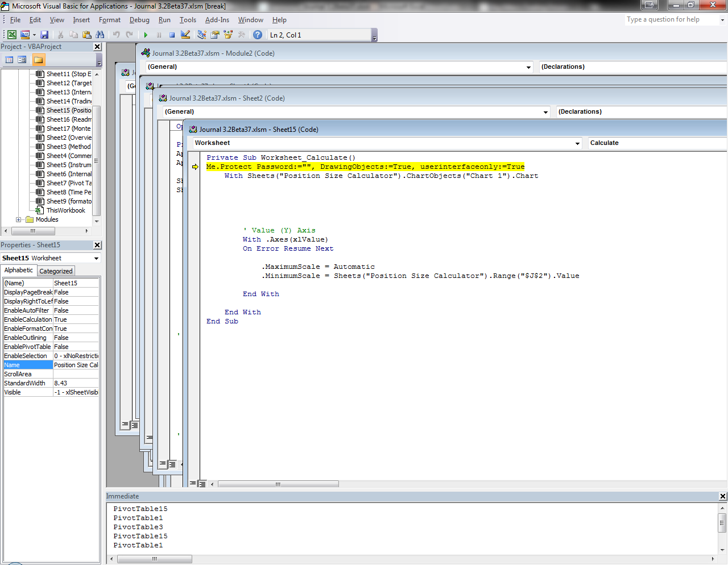Click View Object icon in Project pane

point(22,60)
